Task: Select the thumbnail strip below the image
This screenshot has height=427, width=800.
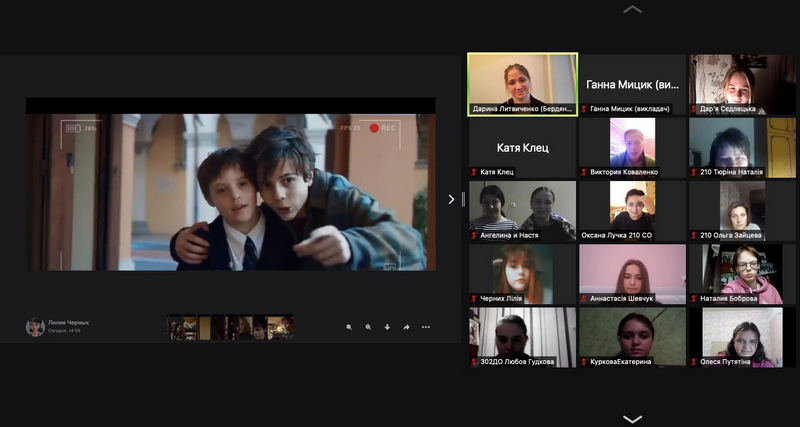Action: pyautogui.click(x=230, y=328)
